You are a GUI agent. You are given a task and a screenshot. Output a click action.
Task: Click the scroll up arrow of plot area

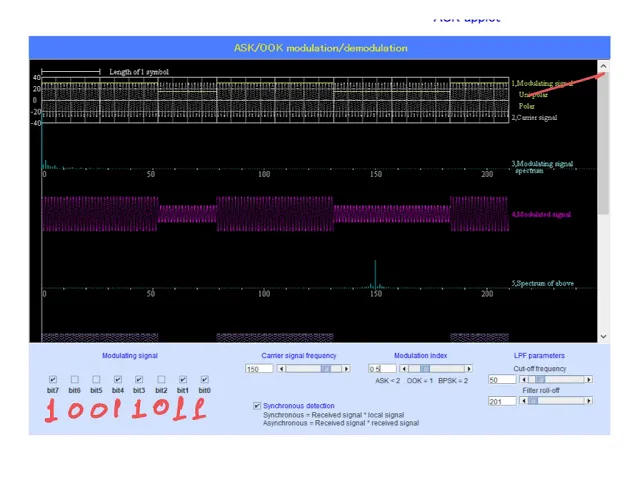point(603,66)
